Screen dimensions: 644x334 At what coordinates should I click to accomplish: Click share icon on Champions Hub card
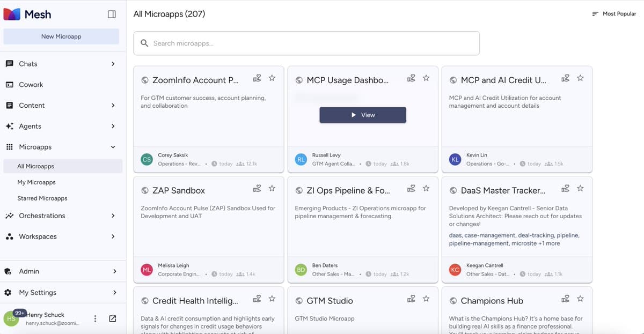(565, 299)
